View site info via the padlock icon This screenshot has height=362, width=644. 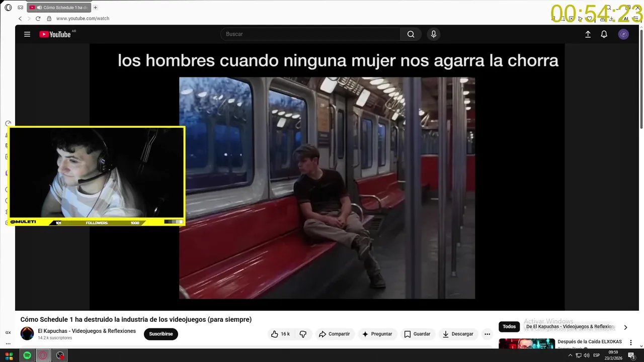click(x=49, y=19)
